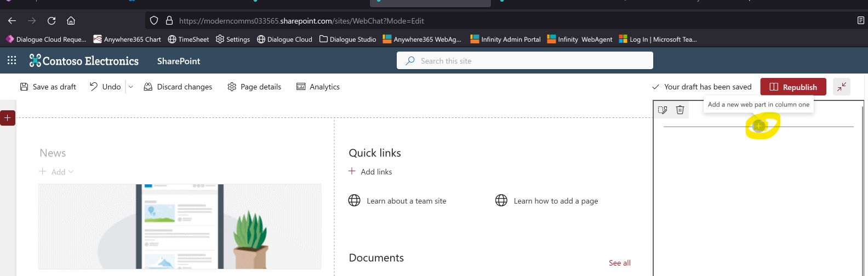Click the add section plus button

(8, 118)
